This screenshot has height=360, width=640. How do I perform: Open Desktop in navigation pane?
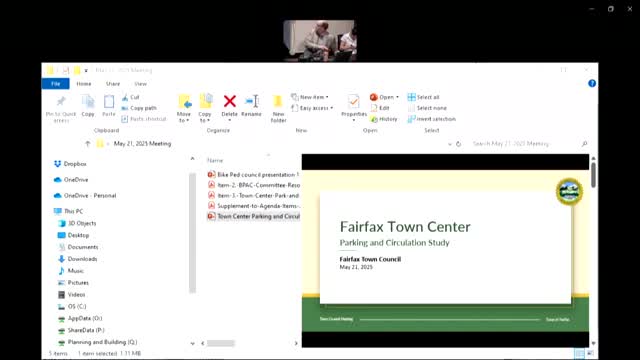click(73, 235)
